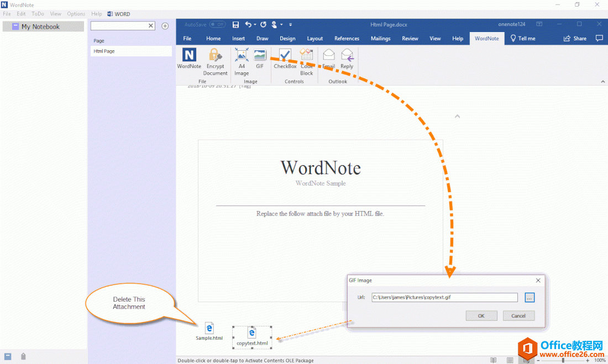Add a new page with plus icon
Image resolution: width=608 pixels, height=364 pixels.
point(165,26)
